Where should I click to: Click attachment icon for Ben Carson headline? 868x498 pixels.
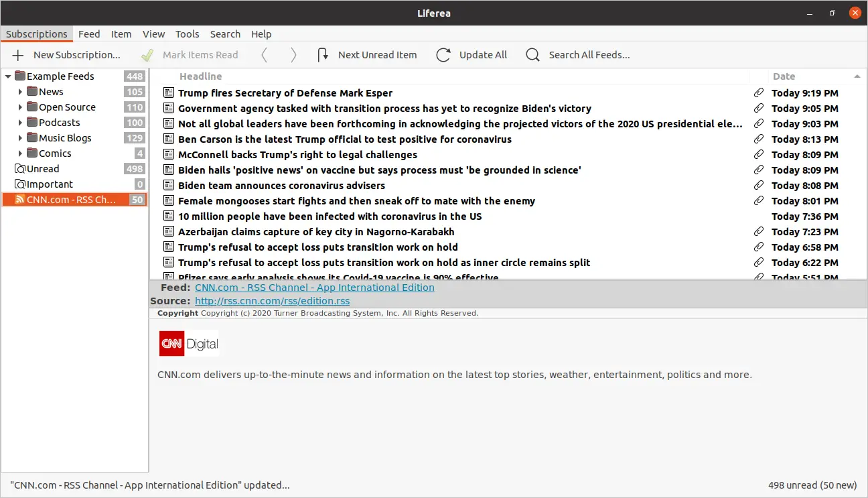759,139
